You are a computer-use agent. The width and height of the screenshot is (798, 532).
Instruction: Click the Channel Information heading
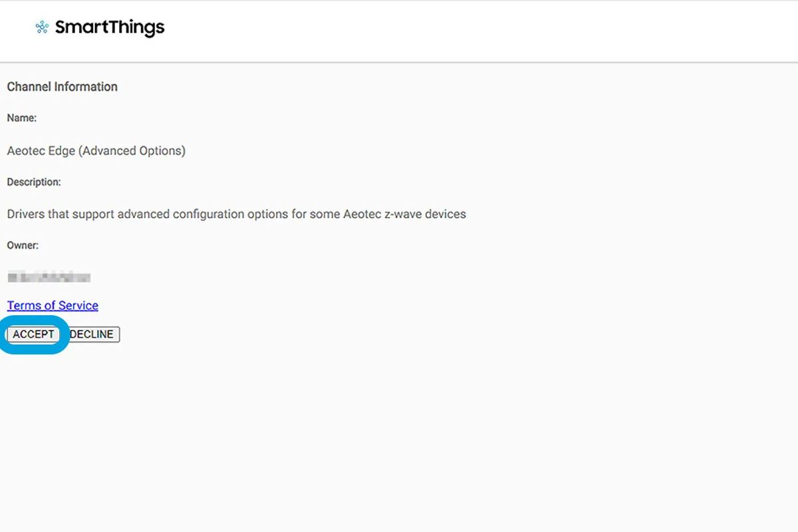tap(62, 86)
